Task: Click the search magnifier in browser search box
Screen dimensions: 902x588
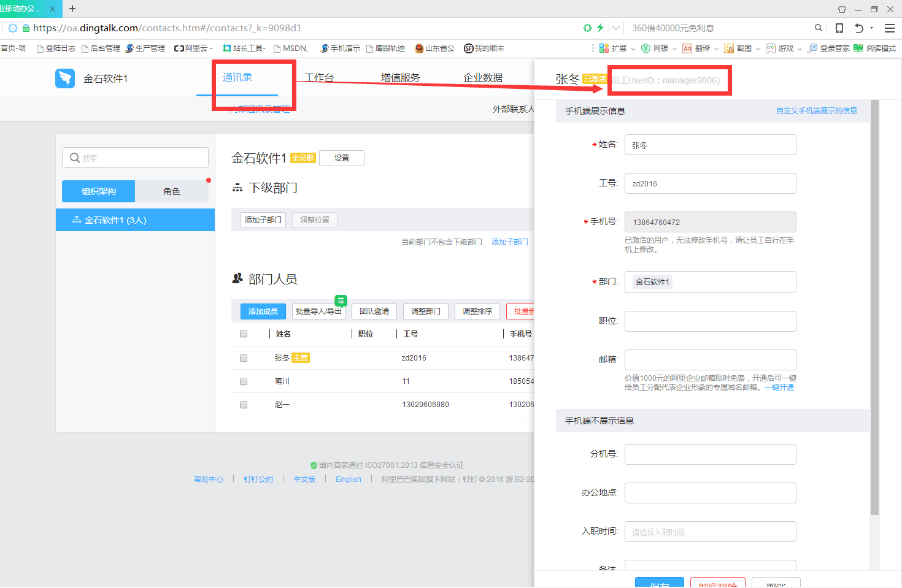Action: tap(818, 28)
